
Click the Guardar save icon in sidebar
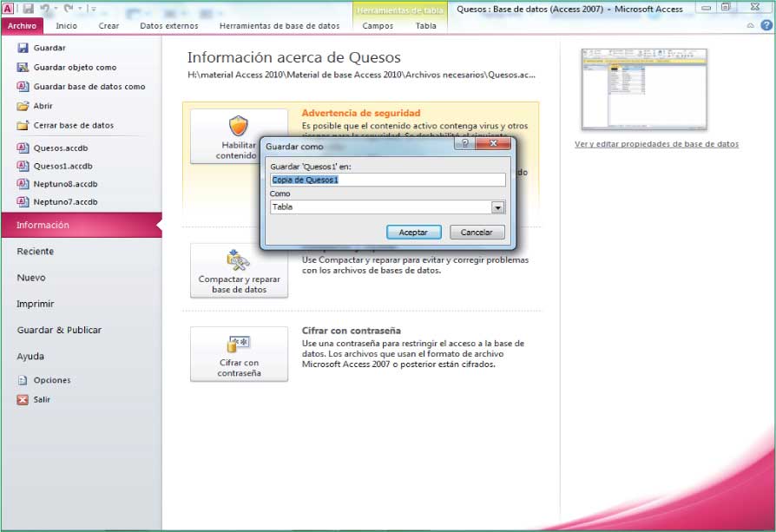[23, 48]
